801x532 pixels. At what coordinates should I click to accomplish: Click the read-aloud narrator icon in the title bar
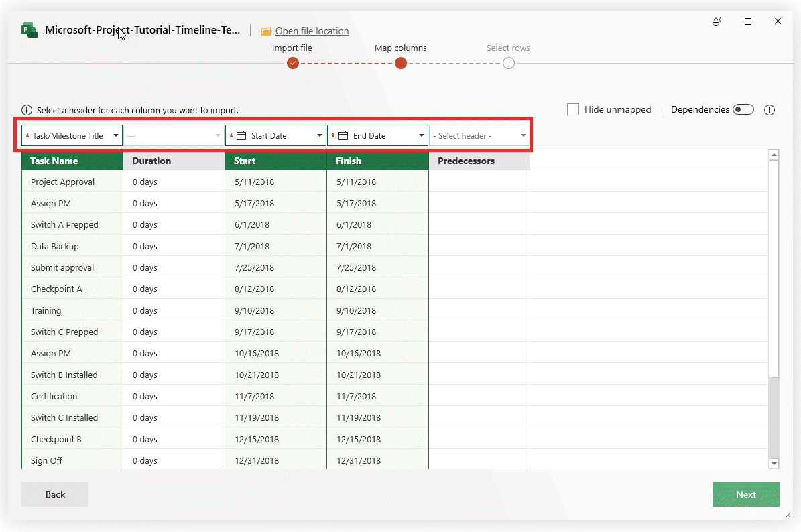pyautogui.click(x=717, y=21)
